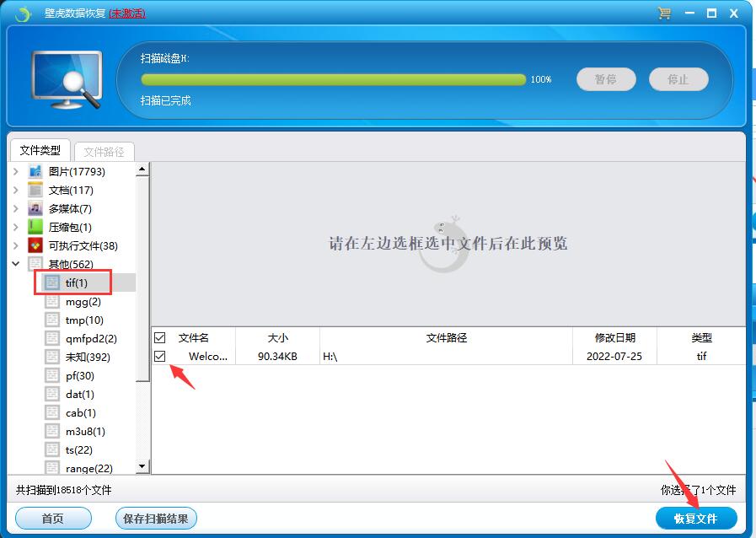Image resolution: width=756 pixels, height=538 pixels.
Task: Click the 保存扫描结果 button
Action: click(x=156, y=519)
